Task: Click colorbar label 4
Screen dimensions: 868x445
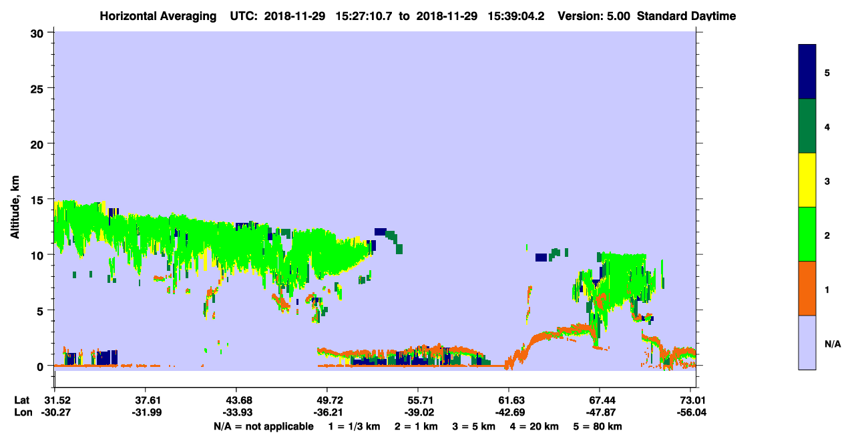Action: pos(827,127)
